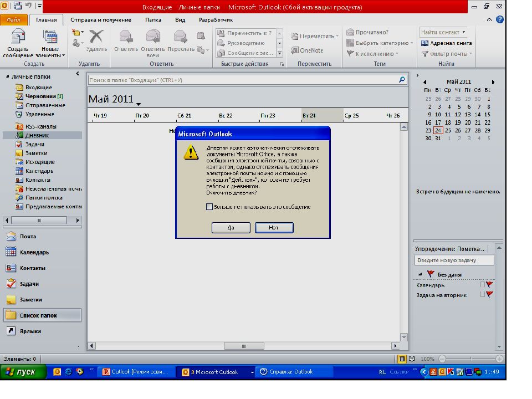Click the Create Message (Создать сообщение) icon
532x399 pixels.
(x=18, y=37)
